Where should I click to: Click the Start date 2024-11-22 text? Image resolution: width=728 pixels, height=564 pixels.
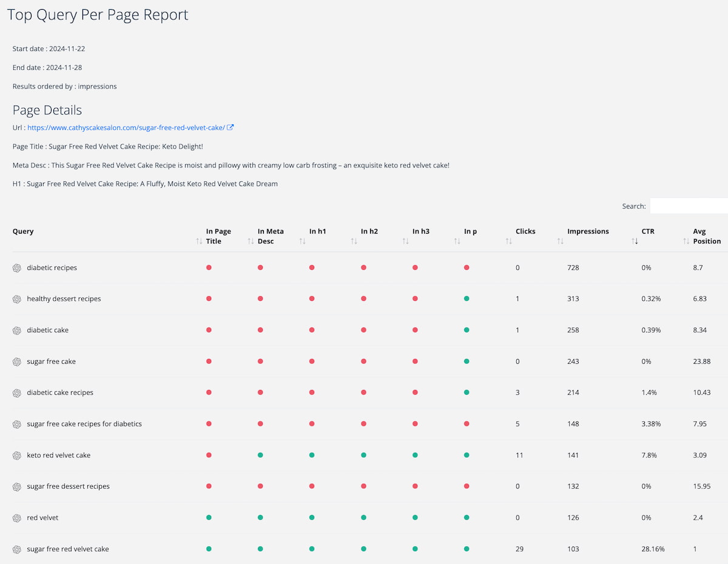tap(49, 49)
